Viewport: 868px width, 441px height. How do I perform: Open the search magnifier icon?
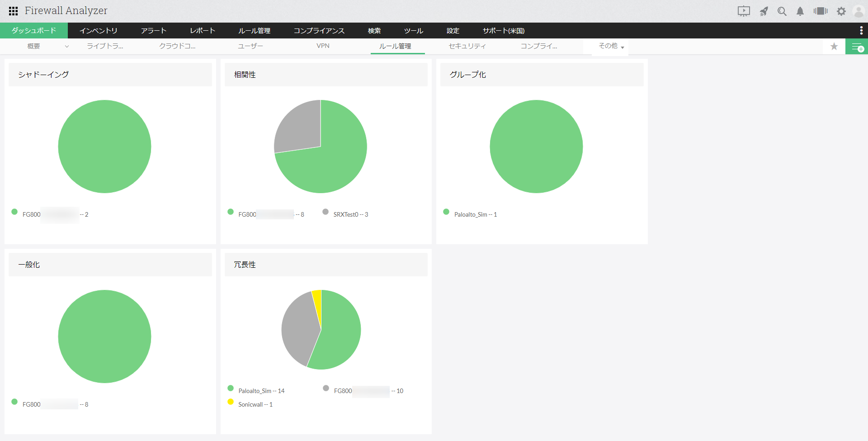coord(782,11)
